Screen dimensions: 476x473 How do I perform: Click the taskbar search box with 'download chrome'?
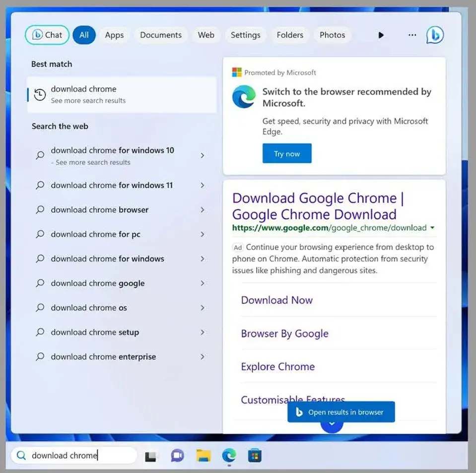[74, 456]
